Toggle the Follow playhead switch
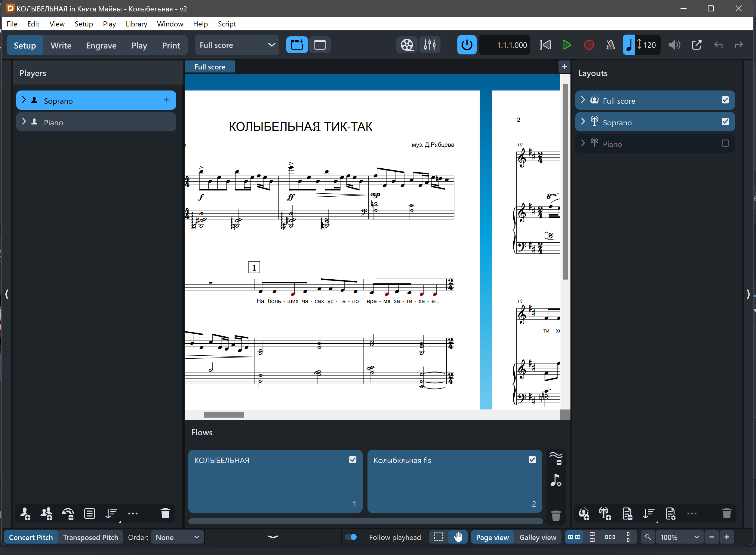 pos(351,537)
